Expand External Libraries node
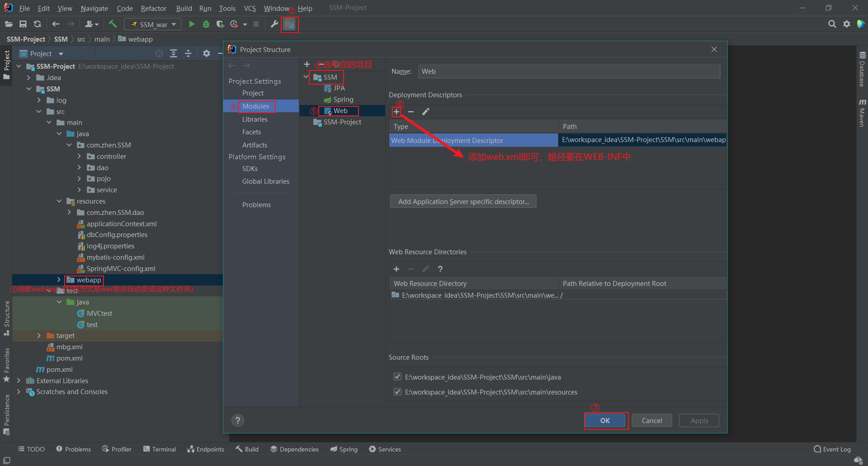868x466 pixels. pyautogui.click(x=19, y=380)
